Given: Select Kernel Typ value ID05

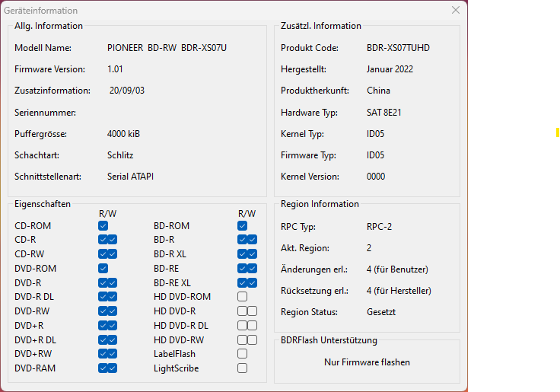Looking at the screenshot, I should tap(375, 134).
